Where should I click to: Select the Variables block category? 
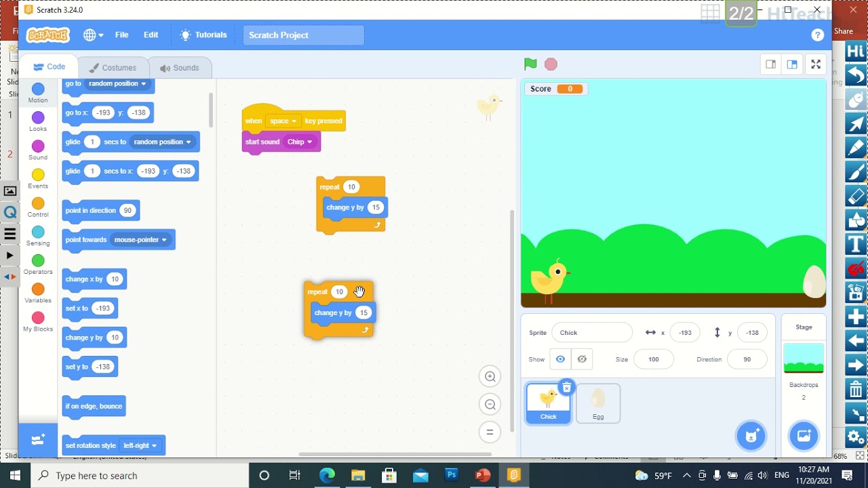pyautogui.click(x=38, y=293)
